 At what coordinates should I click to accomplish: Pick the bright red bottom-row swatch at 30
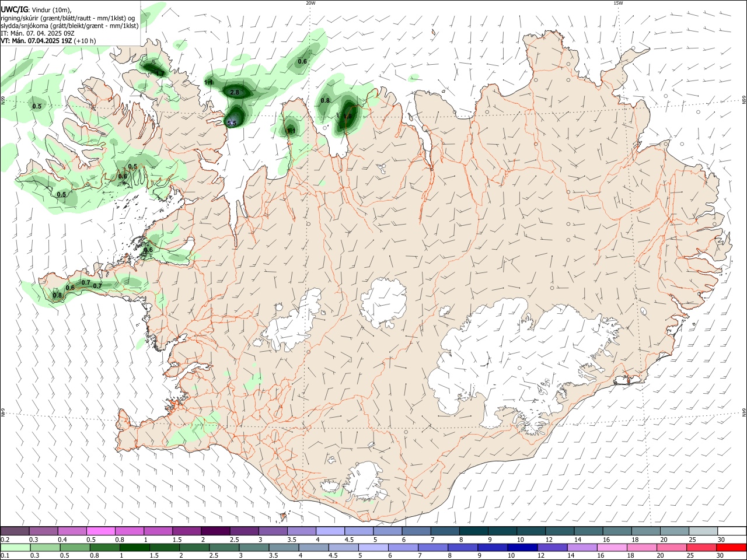(731, 547)
